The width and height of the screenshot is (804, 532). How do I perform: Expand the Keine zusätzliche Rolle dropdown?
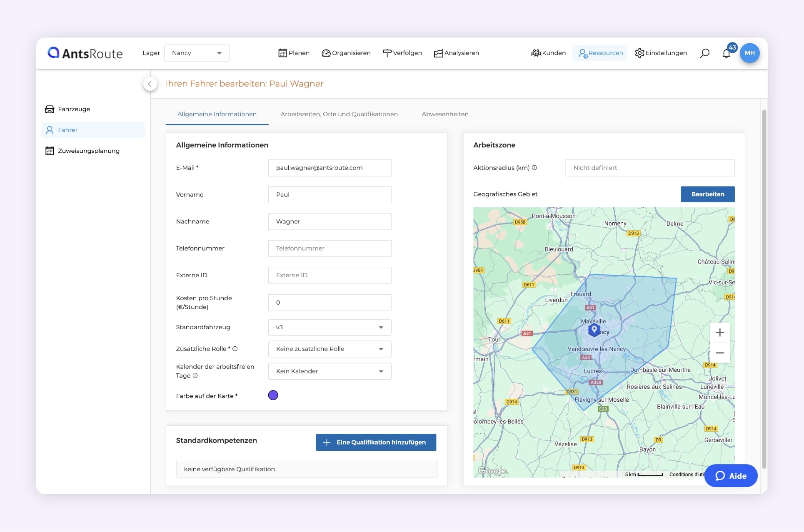pyautogui.click(x=330, y=349)
